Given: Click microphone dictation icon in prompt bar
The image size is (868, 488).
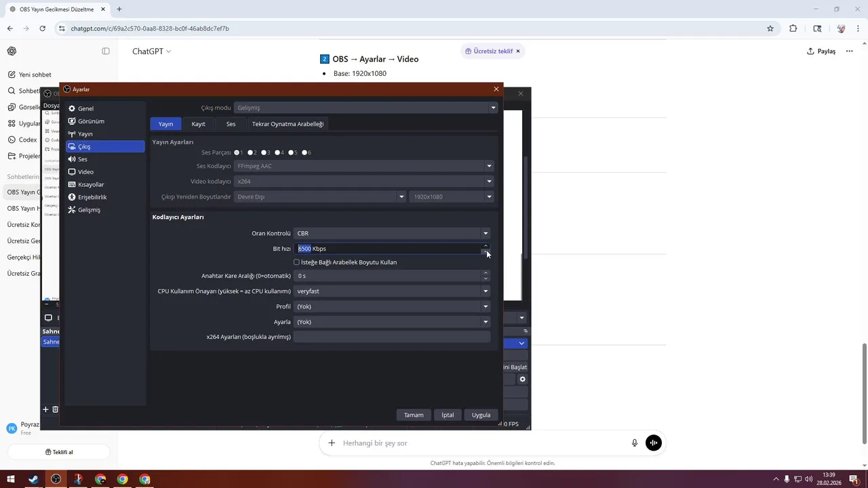Looking at the screenshot, I should [635, 443].
